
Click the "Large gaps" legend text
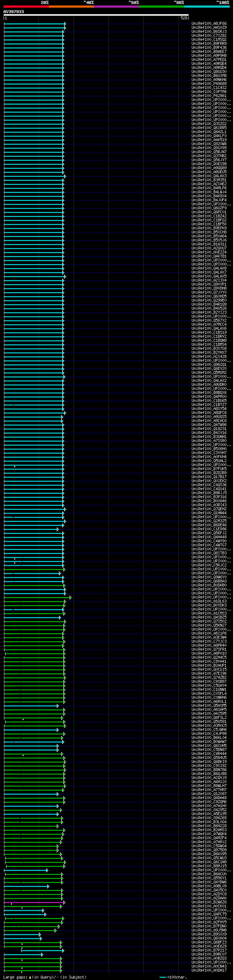[x=45, y=977]
